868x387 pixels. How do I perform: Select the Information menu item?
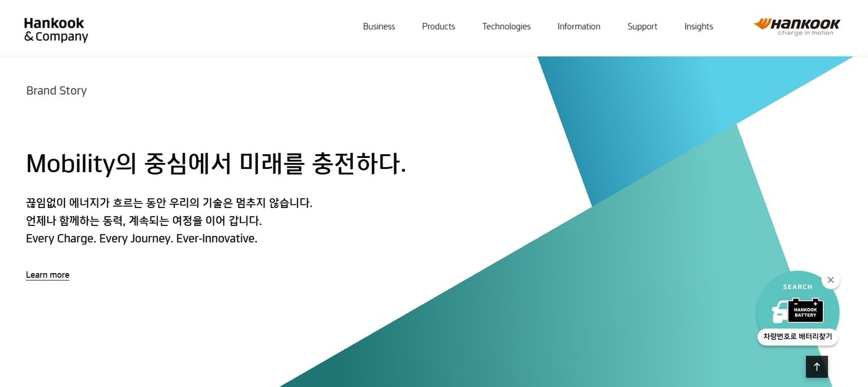(x=578, y=26)
